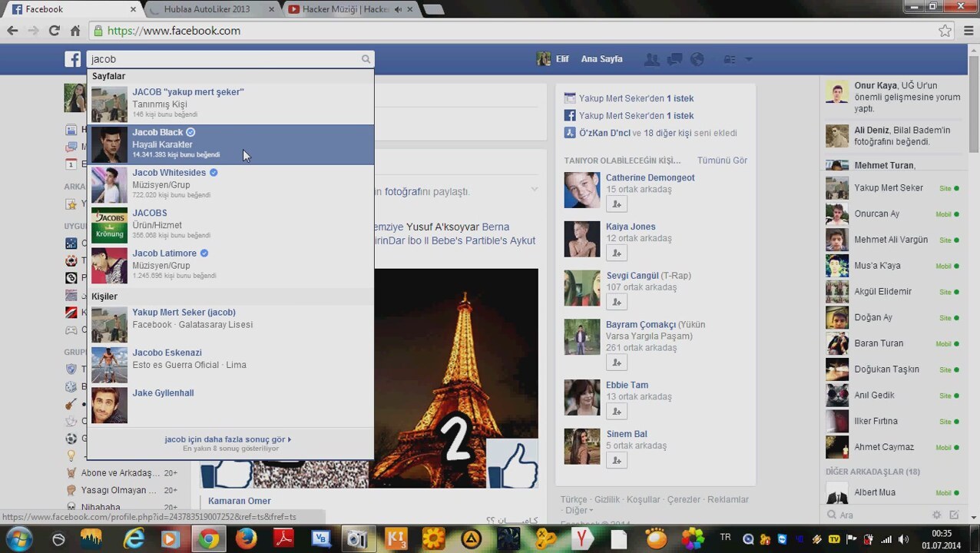
Task: Open Catherine Demongeot profile thumbnail
Action: click(582, 190)
